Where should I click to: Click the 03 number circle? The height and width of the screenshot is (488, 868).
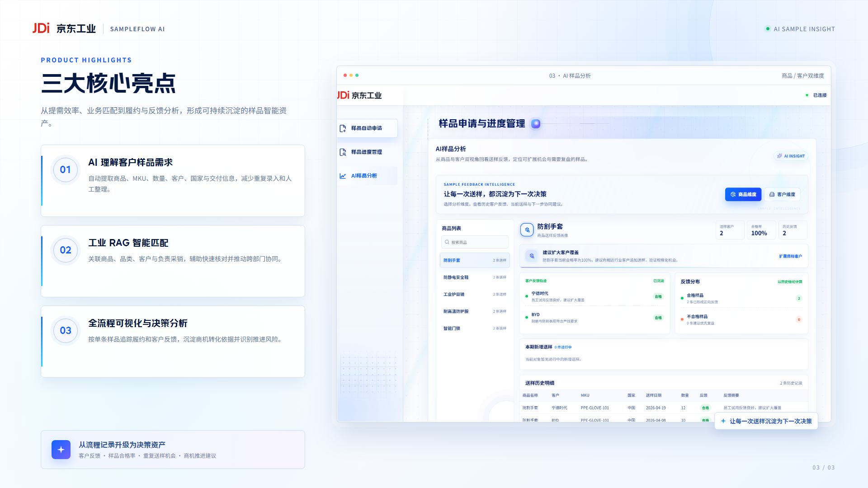click(x=66, y=330)
